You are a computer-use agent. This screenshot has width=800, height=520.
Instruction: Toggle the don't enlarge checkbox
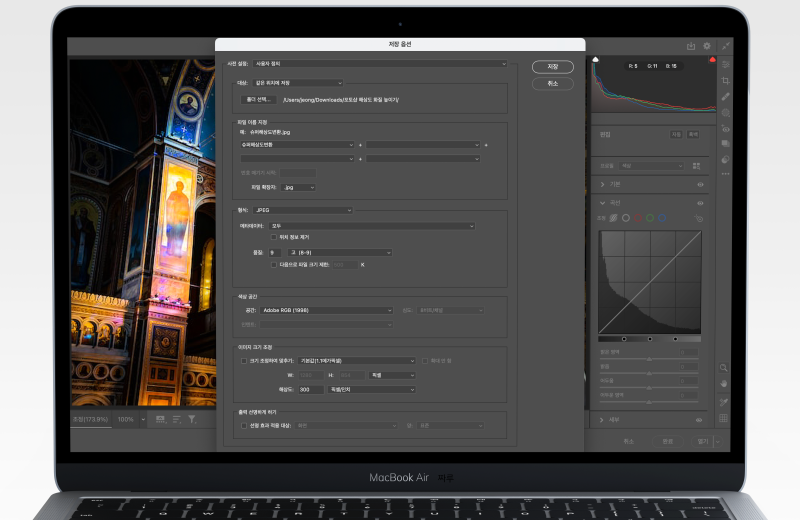424,361
